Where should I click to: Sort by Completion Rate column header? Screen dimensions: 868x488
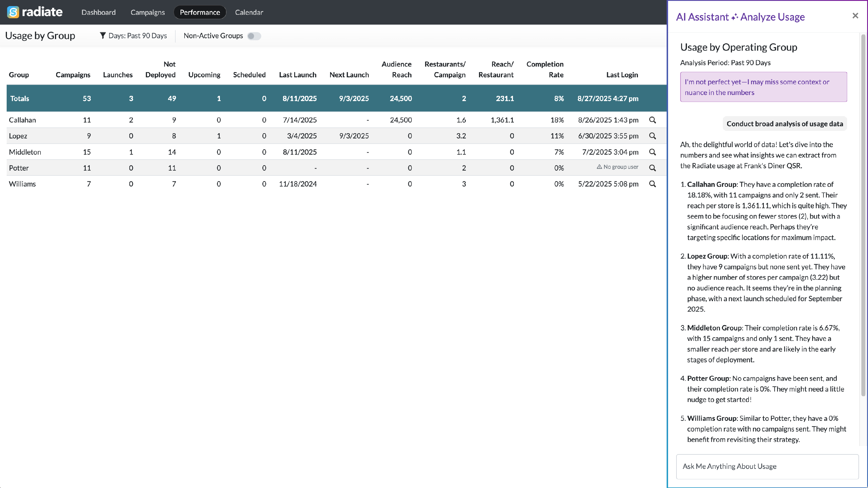[545, 69]
